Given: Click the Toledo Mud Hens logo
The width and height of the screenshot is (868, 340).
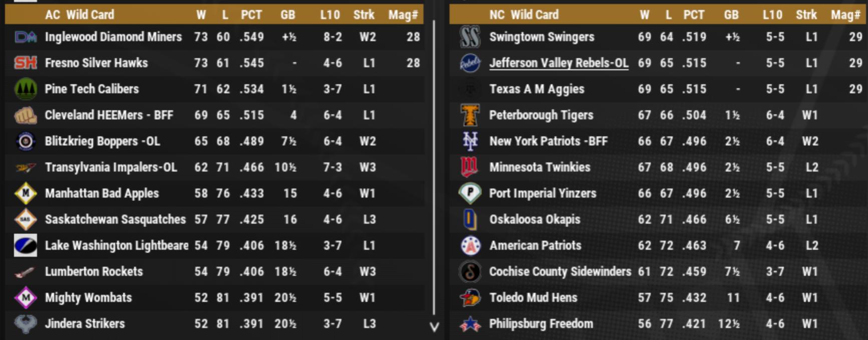Looking at the screenshot, I should pos(470,298).
